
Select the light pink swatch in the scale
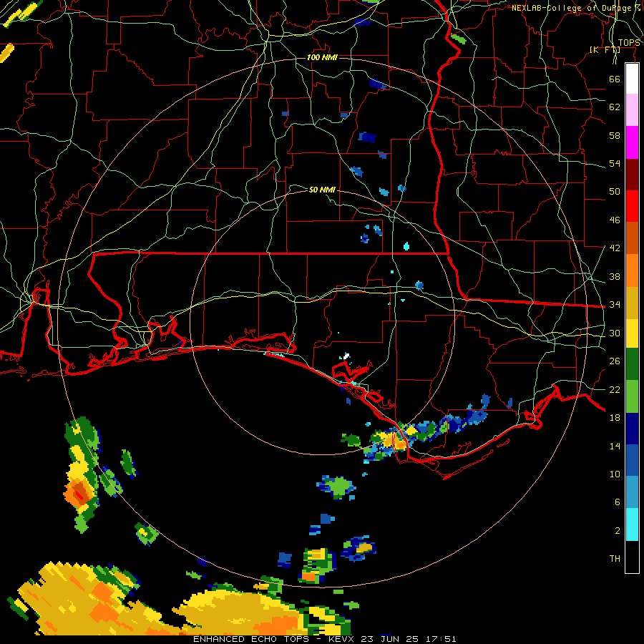coord(632,109)
